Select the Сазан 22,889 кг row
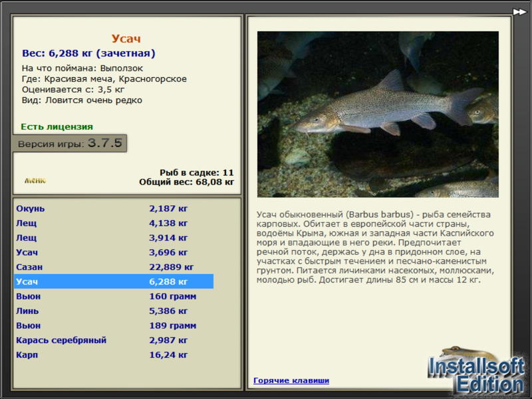 (114, 267)
